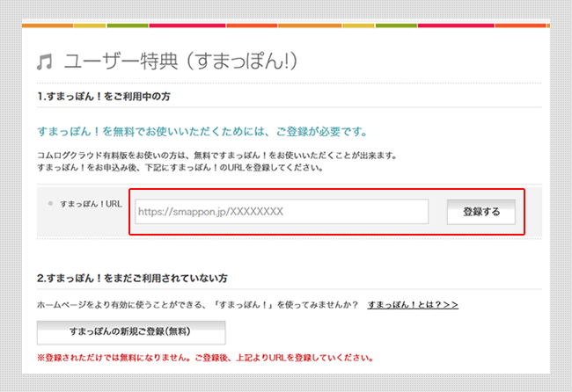The image size is (572, 392).
Task: Click the すまっぽんの新規ご登録(無料) button
Action: coord(131,332)
